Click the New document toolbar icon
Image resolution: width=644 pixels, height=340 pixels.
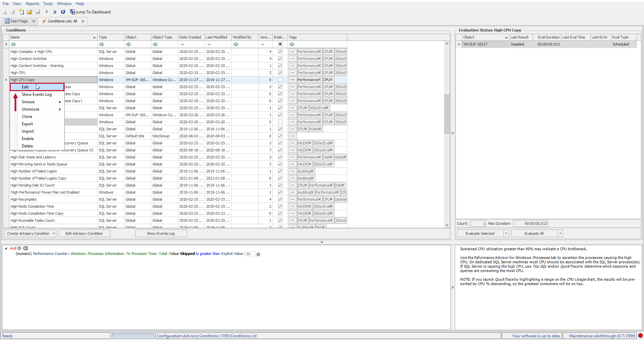pyautogui.click(x=21, y=12)
